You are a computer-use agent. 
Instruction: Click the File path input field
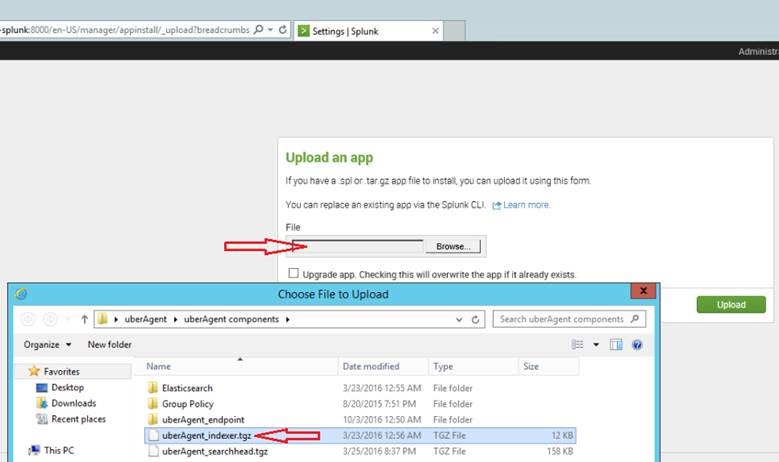tap(358, 246)
